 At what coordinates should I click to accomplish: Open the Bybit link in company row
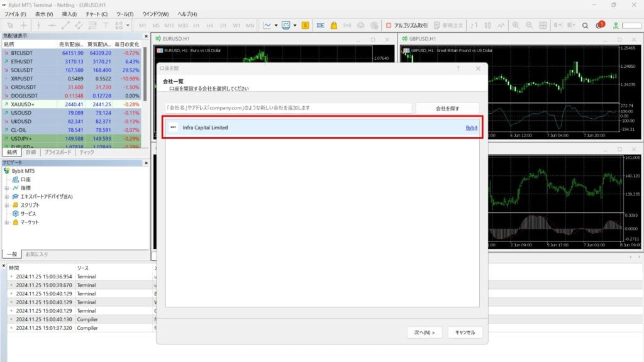coord(472,128)
